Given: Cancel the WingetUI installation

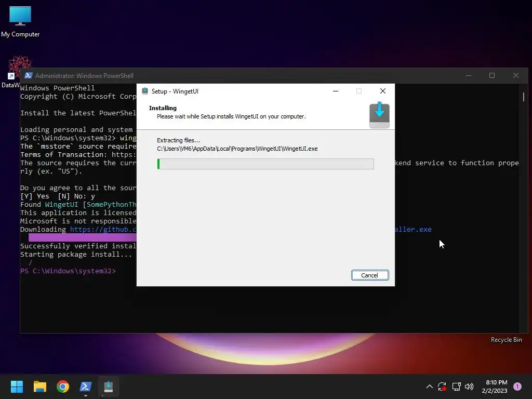Looking at the screenshot, I should (370, 275).
